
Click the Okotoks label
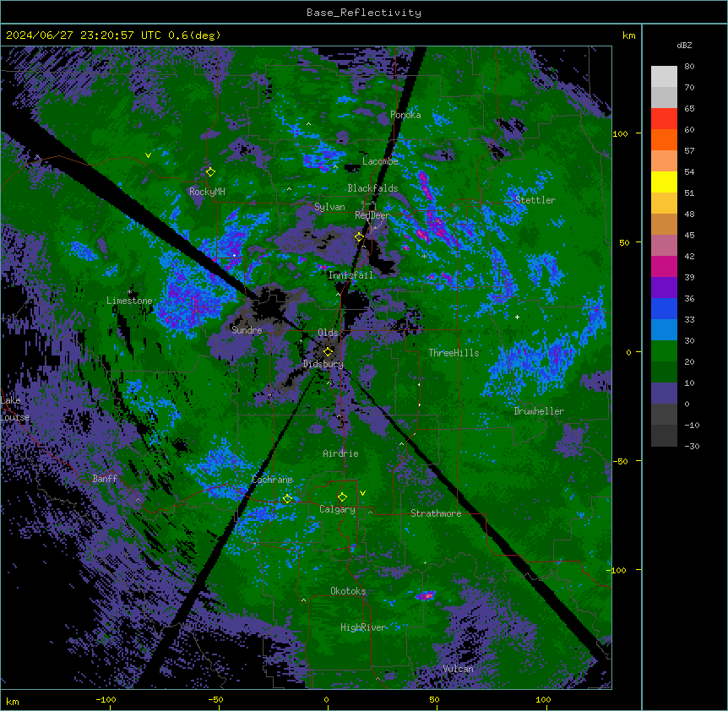pyautogui.click(x=348, y=591)
